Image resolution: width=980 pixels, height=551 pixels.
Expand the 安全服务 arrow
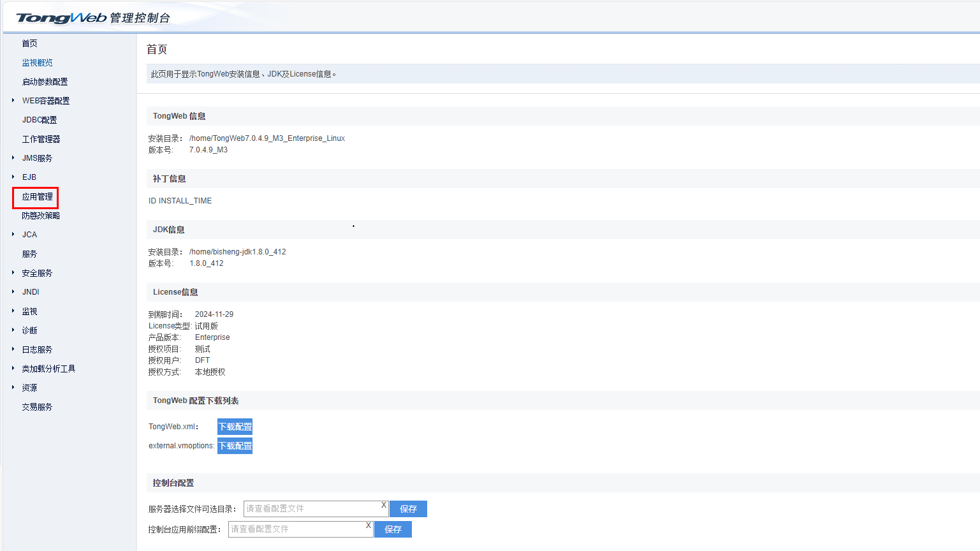(x=13, y=272)
